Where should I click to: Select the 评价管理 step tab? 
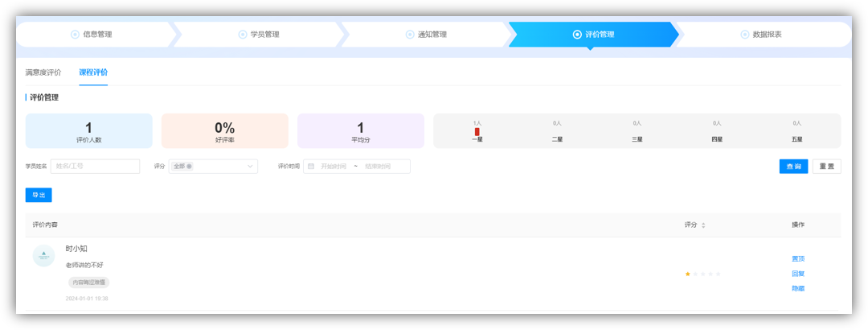click(593, 35)
